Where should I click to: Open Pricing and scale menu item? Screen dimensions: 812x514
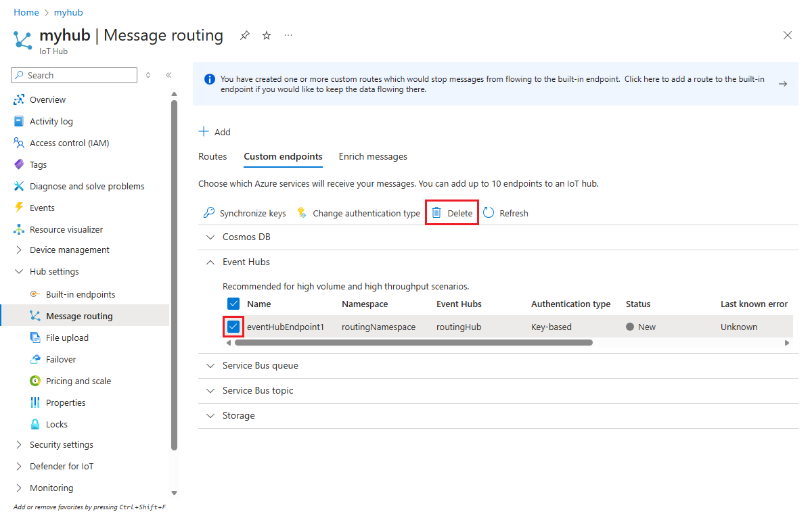(78, 381)
